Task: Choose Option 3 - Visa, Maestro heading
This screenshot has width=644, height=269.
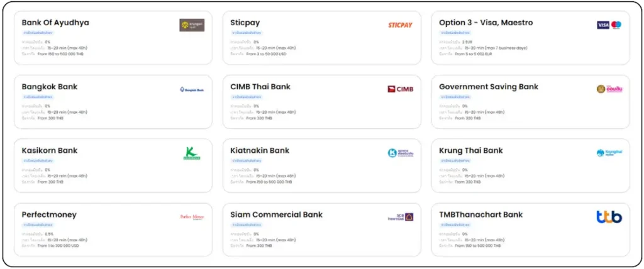Action: tap(486, 23)
